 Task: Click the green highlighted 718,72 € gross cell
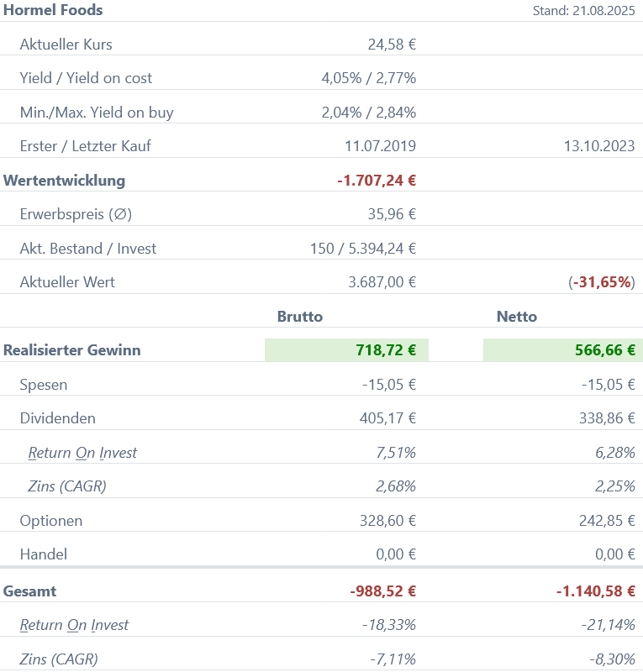pos(346,350)
